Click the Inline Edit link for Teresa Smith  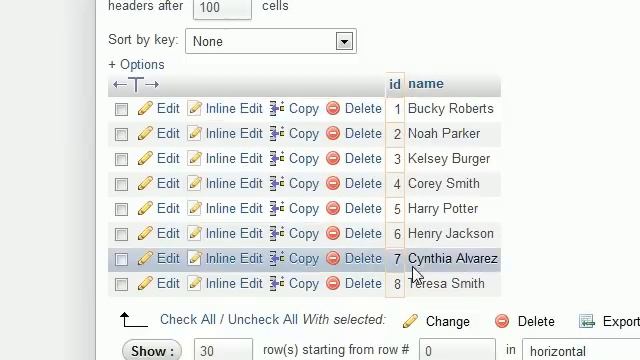pos(234,284)
